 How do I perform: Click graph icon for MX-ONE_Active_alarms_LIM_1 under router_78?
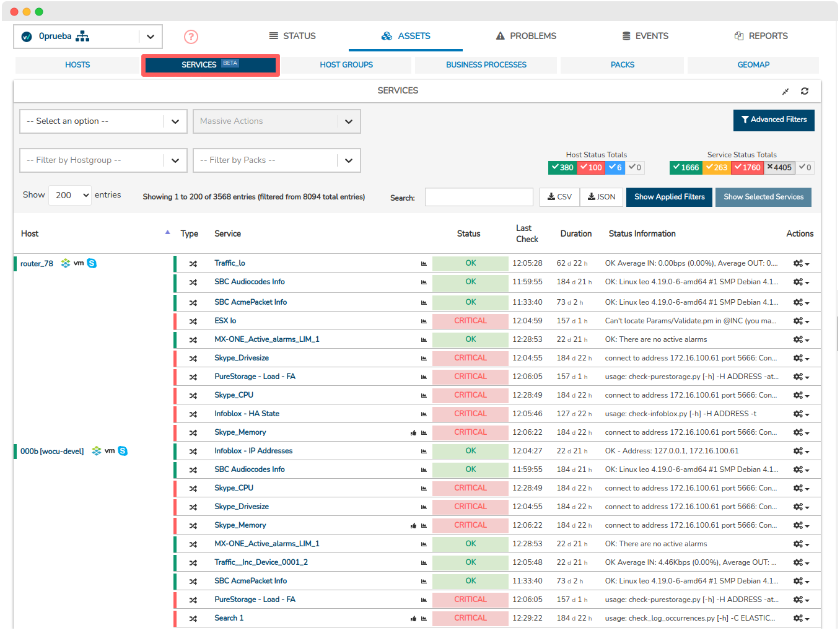click(424, 340)
